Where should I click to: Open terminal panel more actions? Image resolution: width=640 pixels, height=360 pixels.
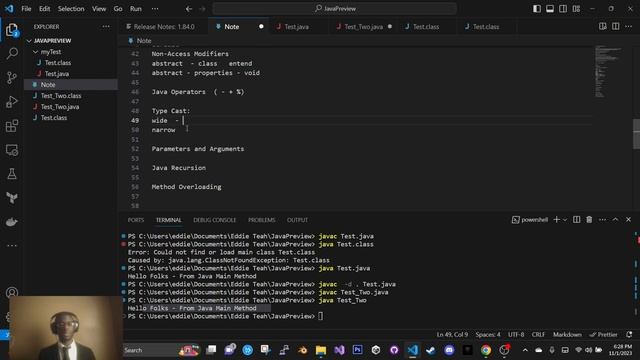(602, 220)
